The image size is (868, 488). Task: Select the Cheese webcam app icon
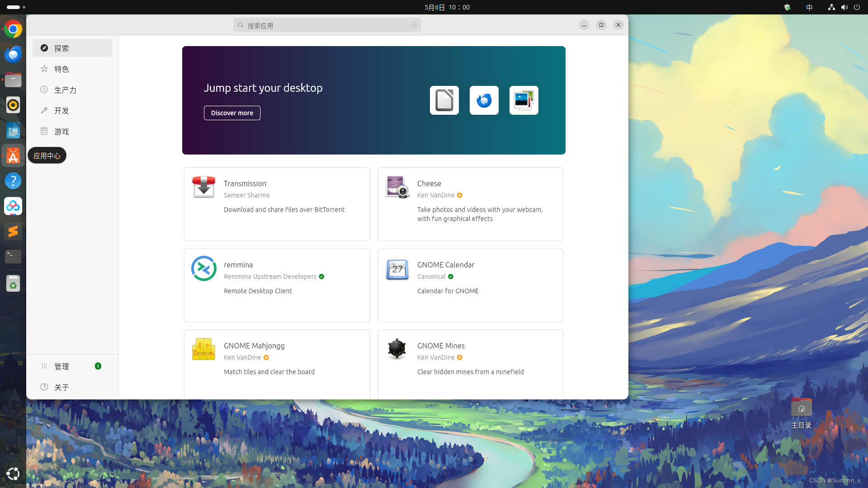397,187
